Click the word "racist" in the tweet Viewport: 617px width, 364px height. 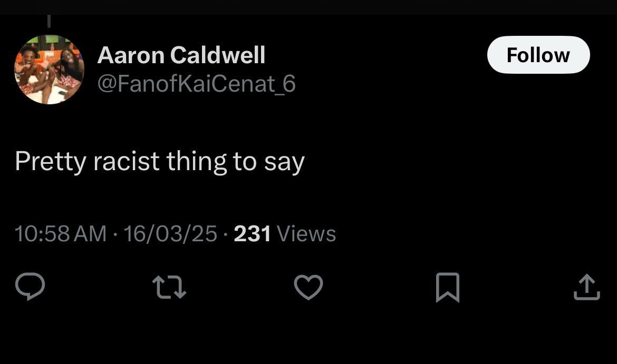[126, 161]
